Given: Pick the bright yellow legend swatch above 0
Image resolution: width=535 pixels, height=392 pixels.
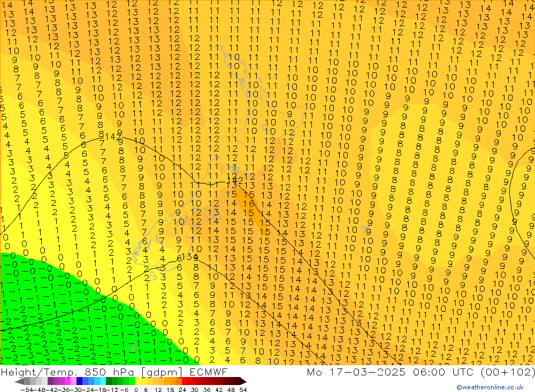Looking at the screenshot, I should tap(138, 381).
